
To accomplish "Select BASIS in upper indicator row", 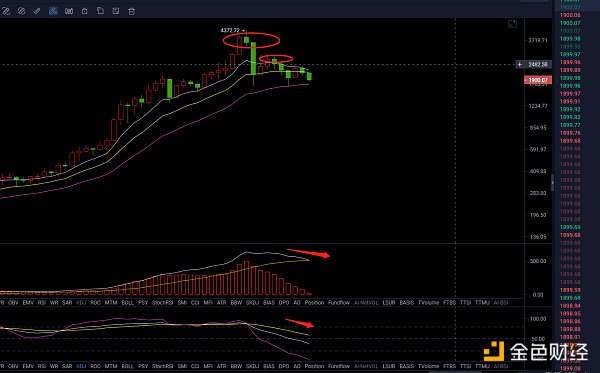I will [407, 303].
